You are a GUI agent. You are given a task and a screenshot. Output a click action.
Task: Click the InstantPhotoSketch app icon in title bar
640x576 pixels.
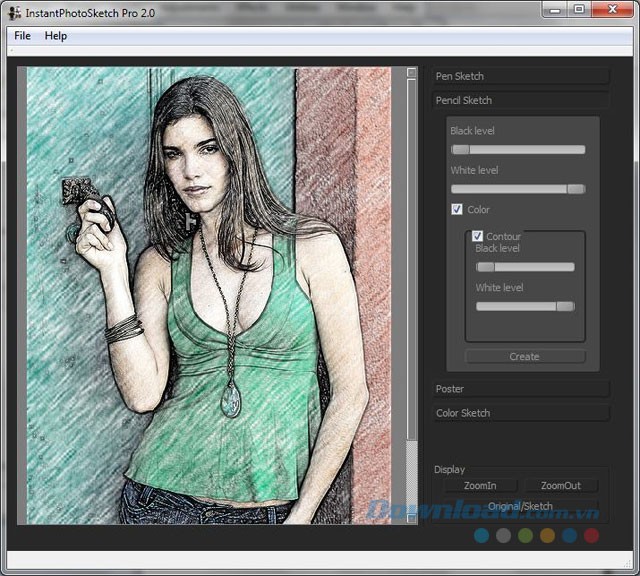(14, 11)
